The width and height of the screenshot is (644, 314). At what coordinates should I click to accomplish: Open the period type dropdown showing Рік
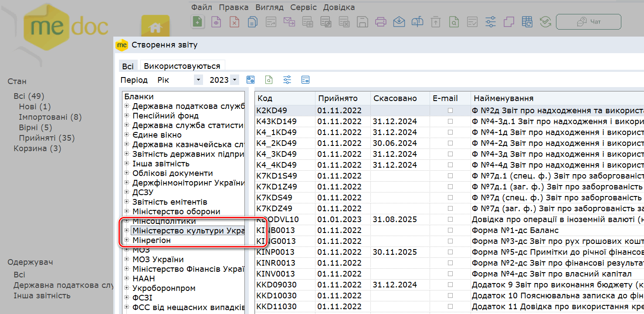point(198,80)
